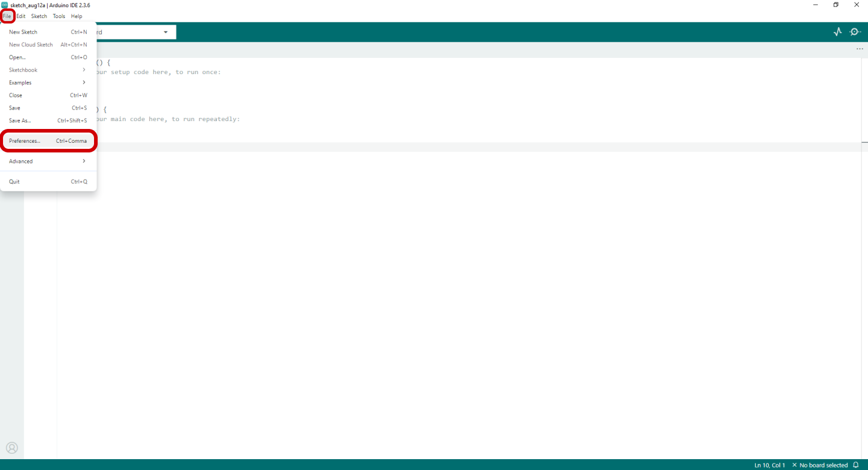Screen dimensions: 868x470
Task: Open the Sketch menu in menu bar
Action: (x=39, y=16)
